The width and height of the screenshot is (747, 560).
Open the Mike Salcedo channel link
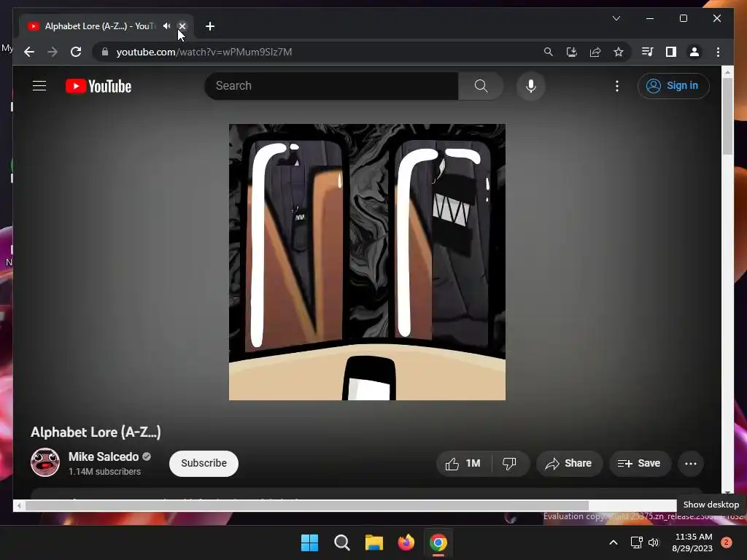pos(104,456)
